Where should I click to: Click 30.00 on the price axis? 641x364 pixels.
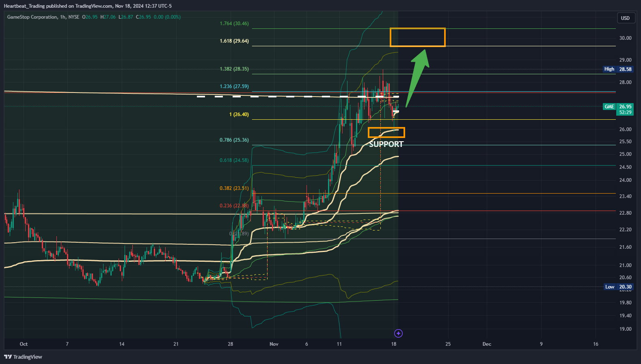[x=625, y=38]
